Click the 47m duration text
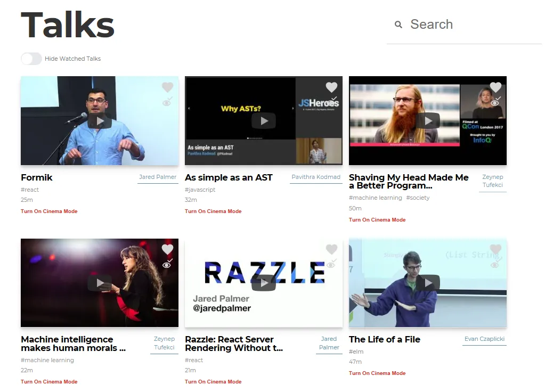The width and height of the screenshot is (545, 392). coord(355,362)
